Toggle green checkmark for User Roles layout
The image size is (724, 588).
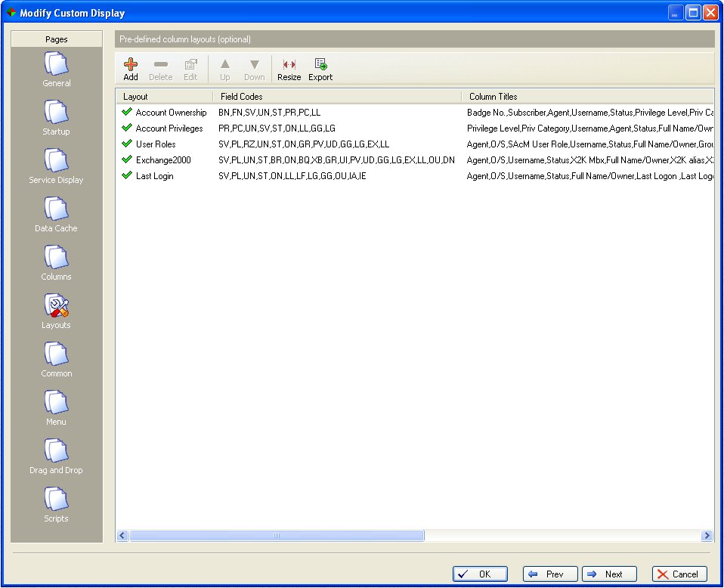coord(126,144)
